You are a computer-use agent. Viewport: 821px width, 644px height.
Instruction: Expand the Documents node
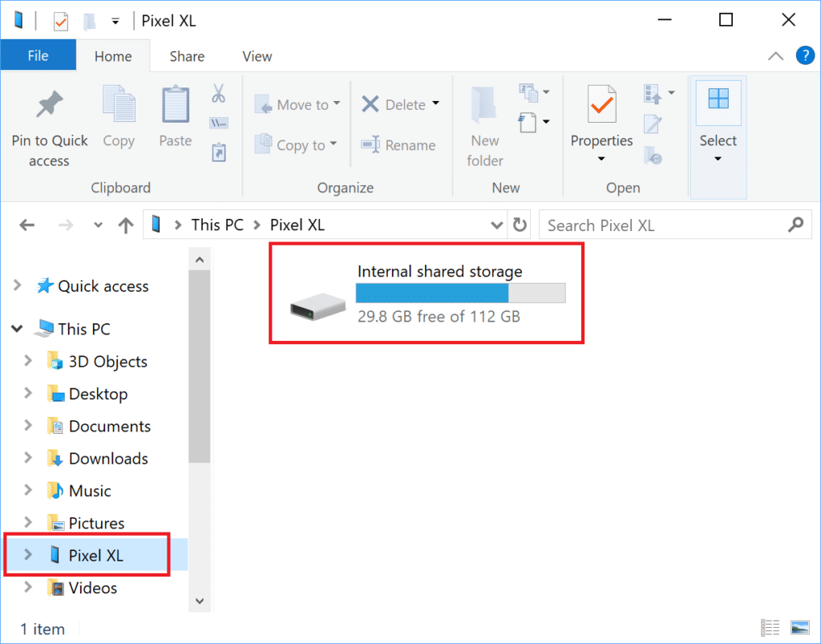[28, 426]
